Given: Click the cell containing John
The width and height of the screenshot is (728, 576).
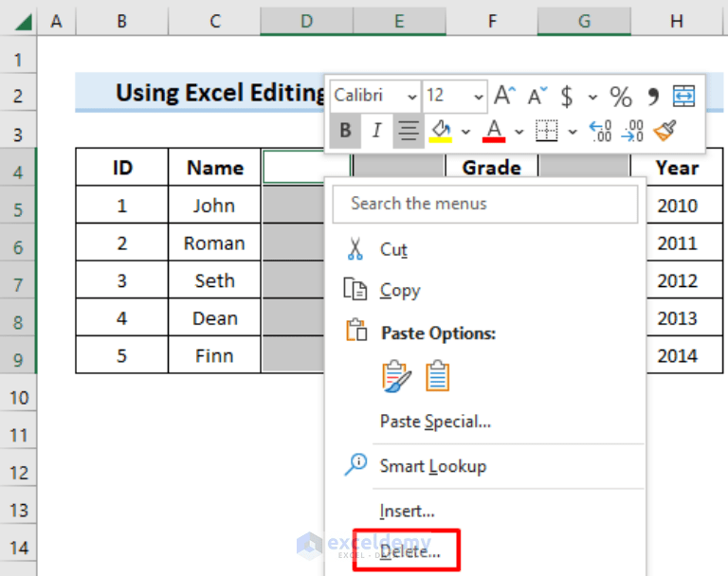Looking at the screenshot, I should 214,206.
